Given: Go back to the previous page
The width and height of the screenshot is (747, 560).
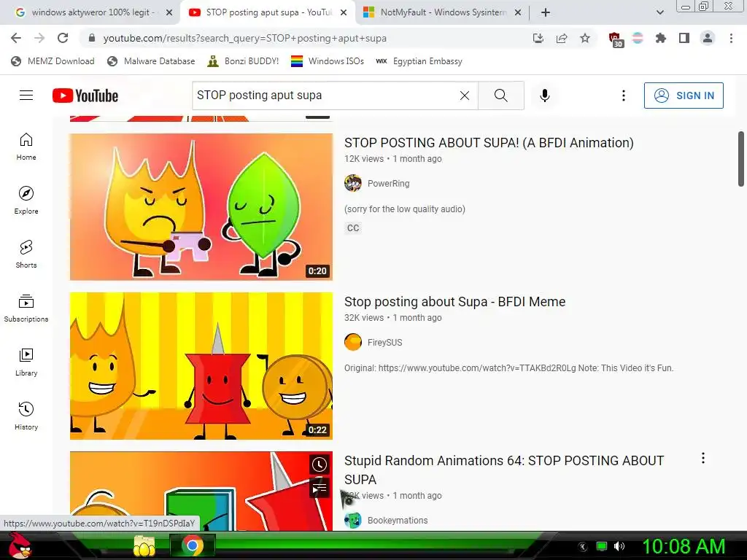Looking at the screenshot, I should (x=16, y=38).
